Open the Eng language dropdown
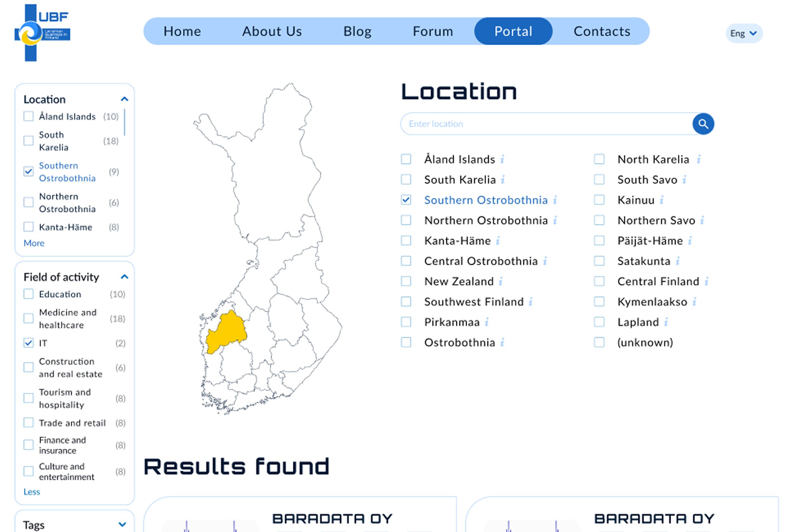Image resolution: width=792 pixels, height=532 pixels. click(x=743, y=33)
